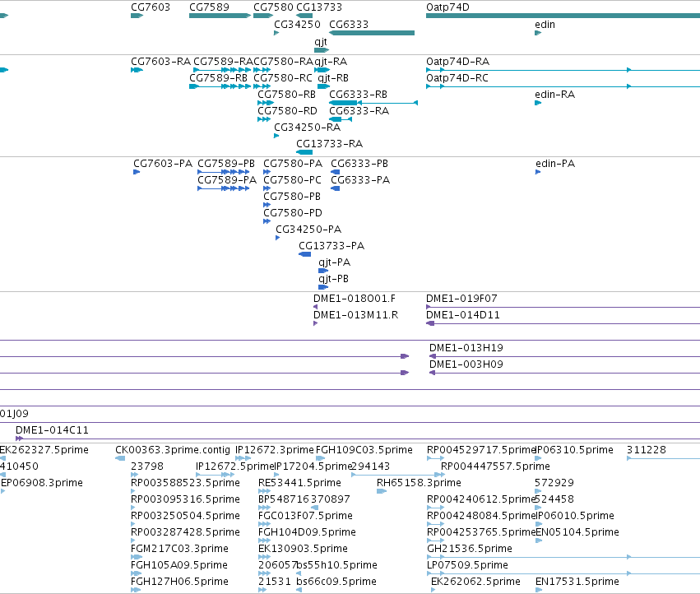Viewport: 700px width, 594px height.
Task: Select protein edin-PA label
Action: point(555,164)
